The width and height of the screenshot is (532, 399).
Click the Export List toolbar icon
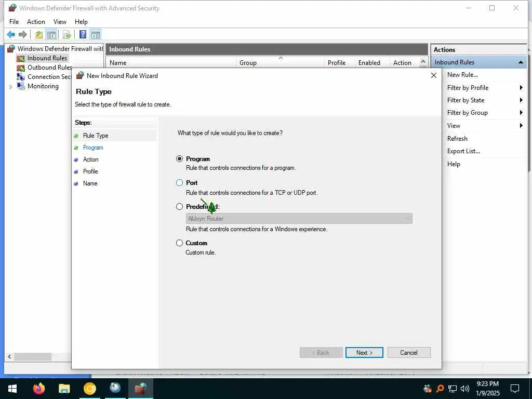pyautogui.click(x=67, y=34)
